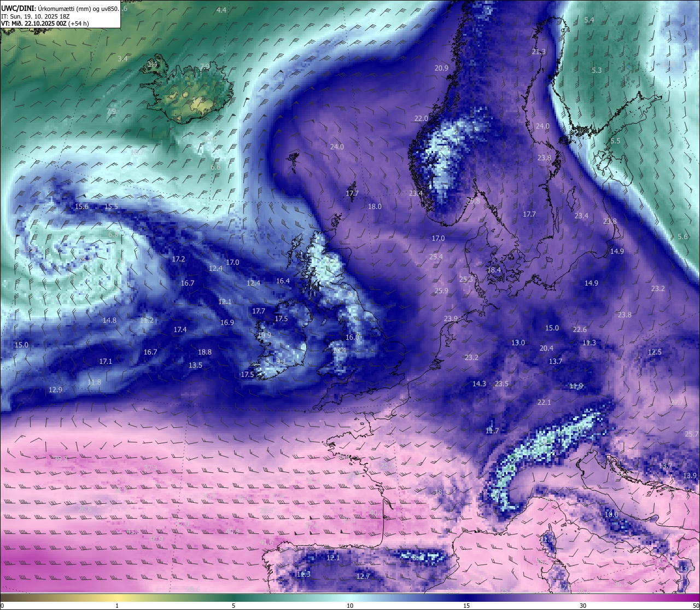
Task: Click the 20.4 value on the map
Action: [546, 348]
